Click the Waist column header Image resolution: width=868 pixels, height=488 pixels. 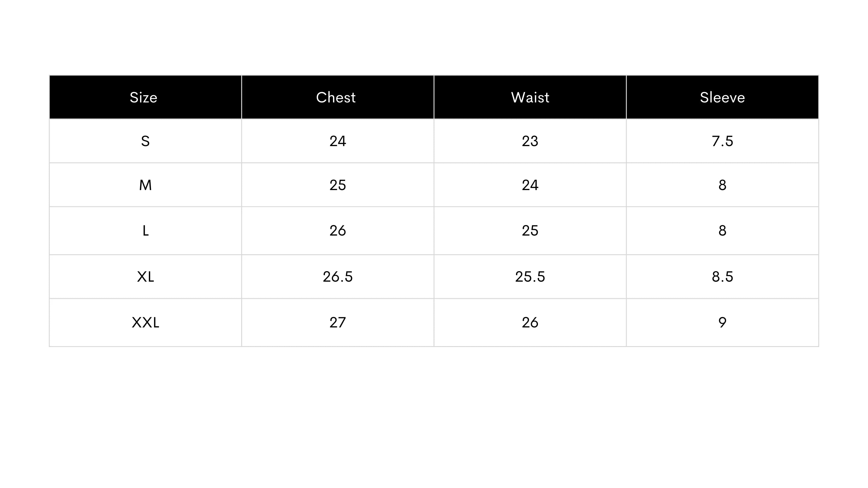pos(530,97)
